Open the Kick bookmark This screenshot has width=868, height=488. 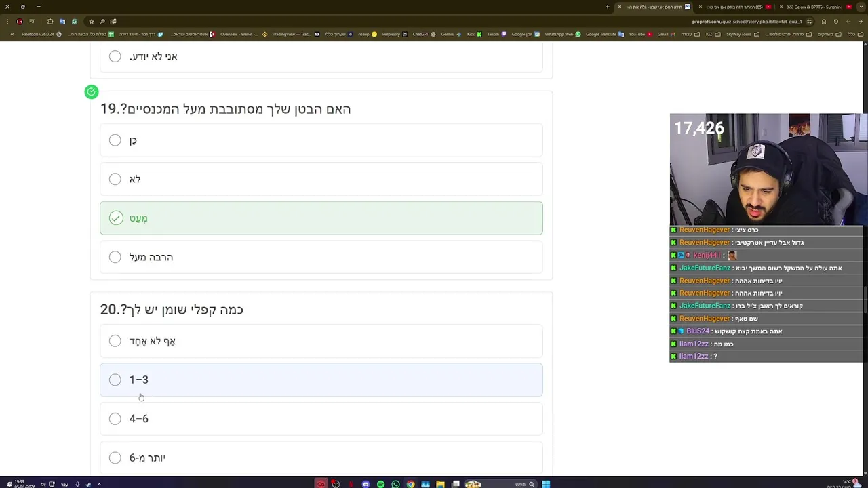[475, 34]
